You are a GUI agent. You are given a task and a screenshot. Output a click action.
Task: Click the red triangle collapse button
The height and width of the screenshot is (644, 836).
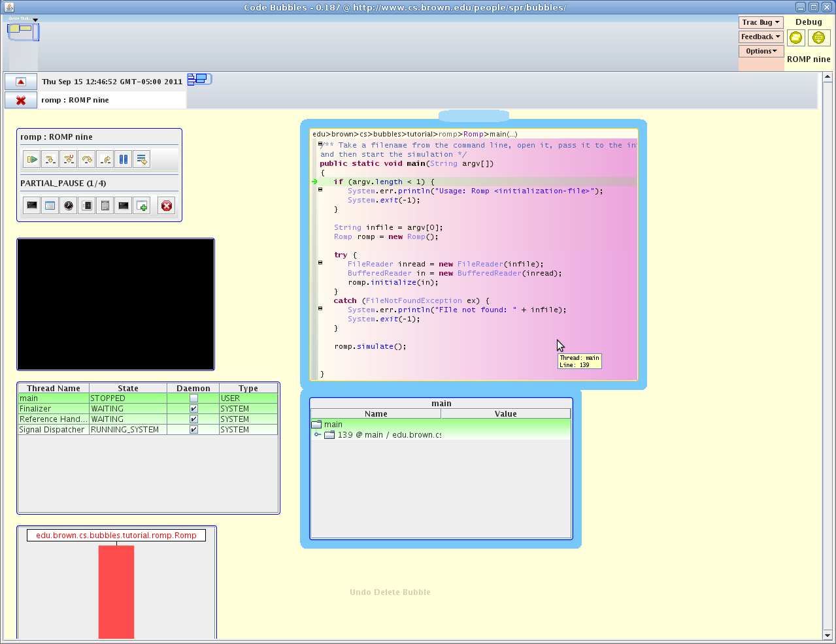21,82
